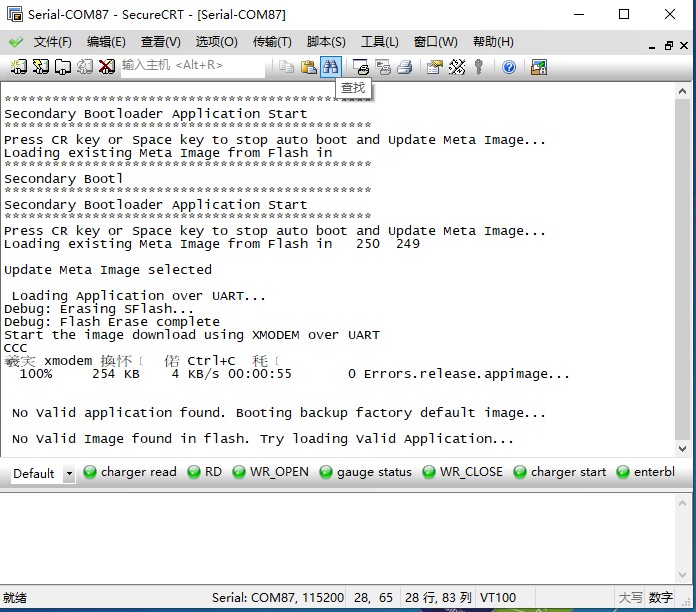
Task: Click the enterbl button
Action: pyautogui.click(x=646, y=472)
